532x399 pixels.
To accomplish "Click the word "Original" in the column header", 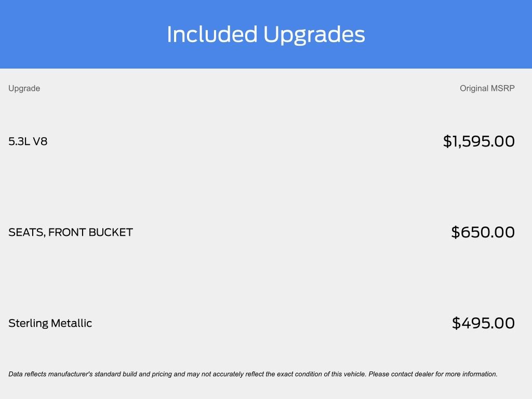I will point(474,88).
